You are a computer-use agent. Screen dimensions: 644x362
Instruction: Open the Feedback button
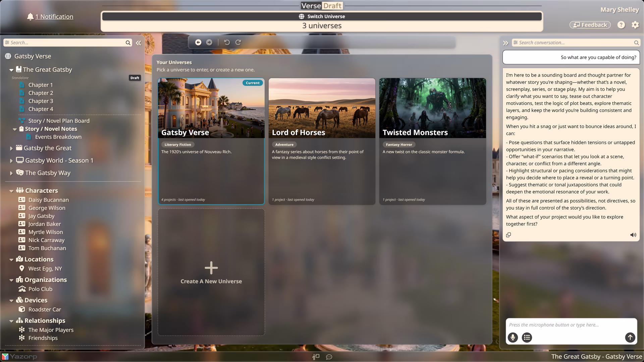590,25
